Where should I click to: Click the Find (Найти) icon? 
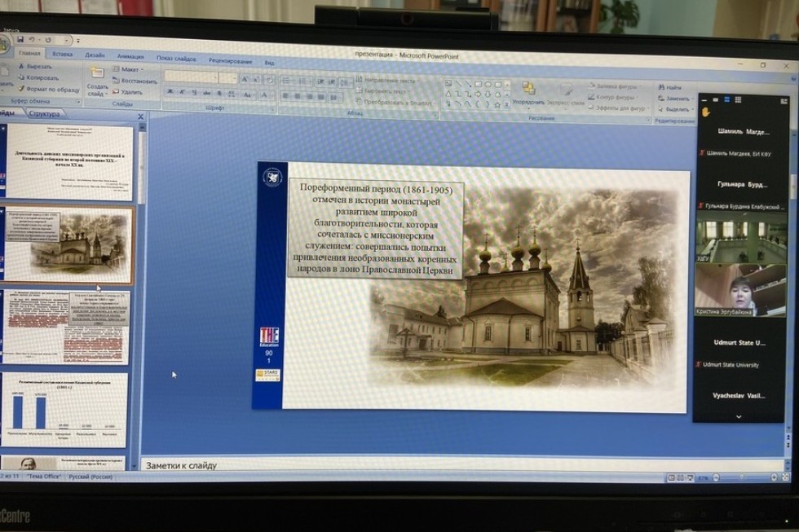[x=673, y=87]
